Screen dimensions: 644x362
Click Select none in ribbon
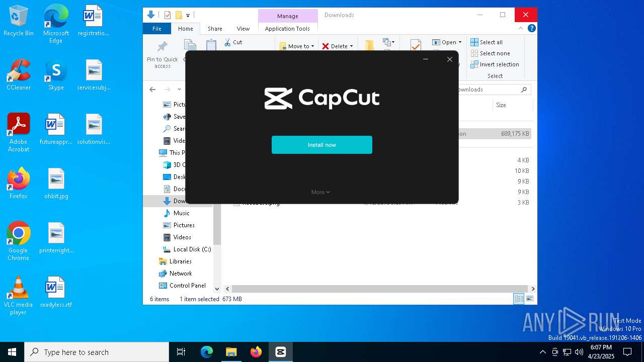click(490, 53)
